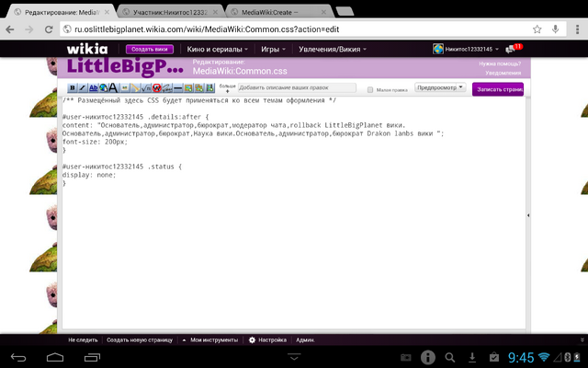Toggle the Малая правка checkbox
588x368 pixels.
coord(370,90)
